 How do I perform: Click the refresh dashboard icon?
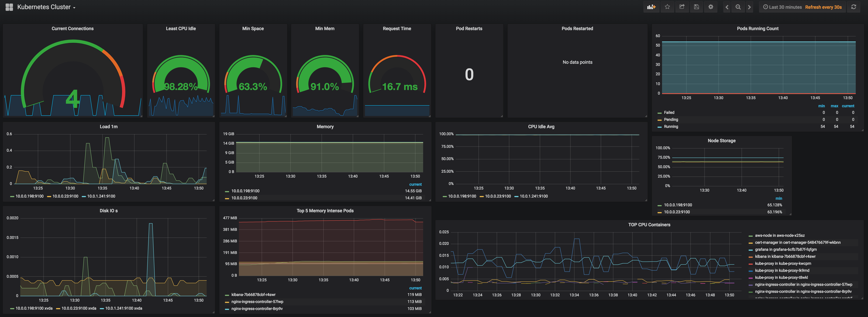coord(853,7)
